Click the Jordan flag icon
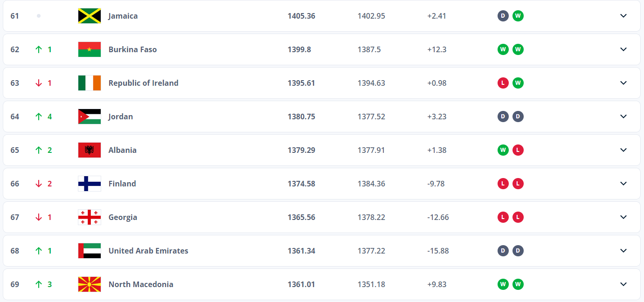The height and width of the screenshot is (302, 644). (x=89, y=117)
